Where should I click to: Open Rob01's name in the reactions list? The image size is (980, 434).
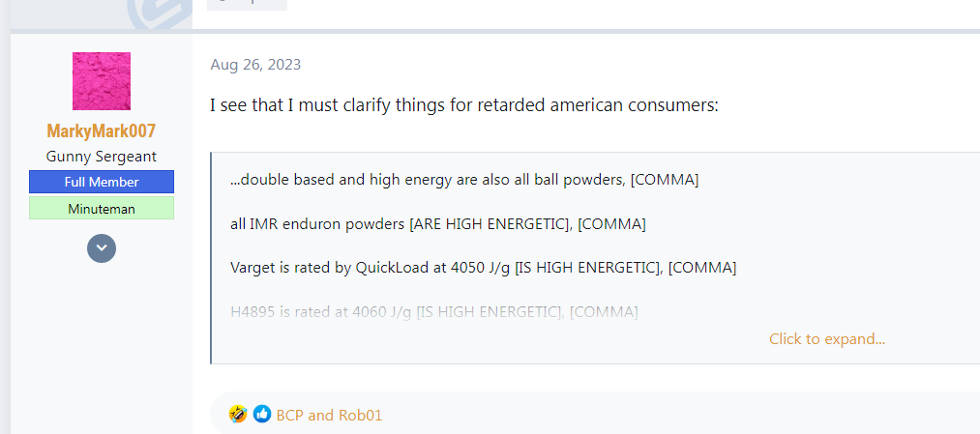(360, 416)
